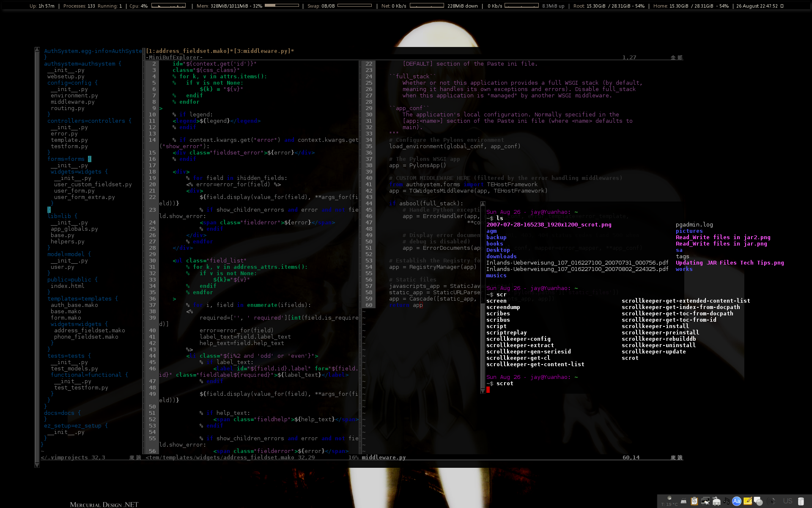Open the power adapter tray icon

716,501
